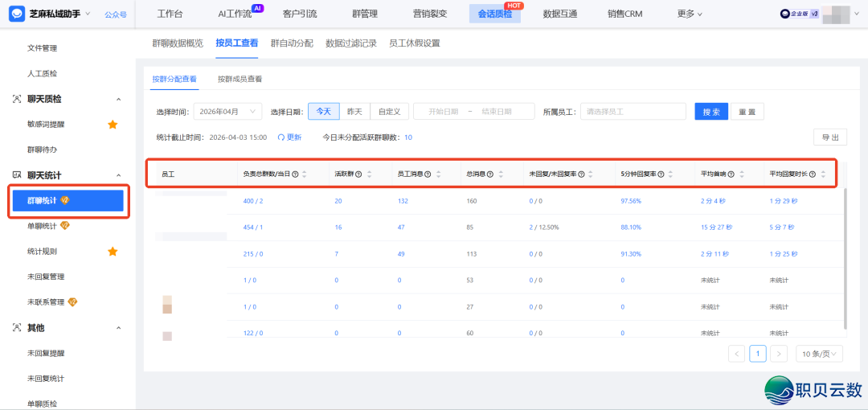Click the 开始日期 input field

point(443,112)
